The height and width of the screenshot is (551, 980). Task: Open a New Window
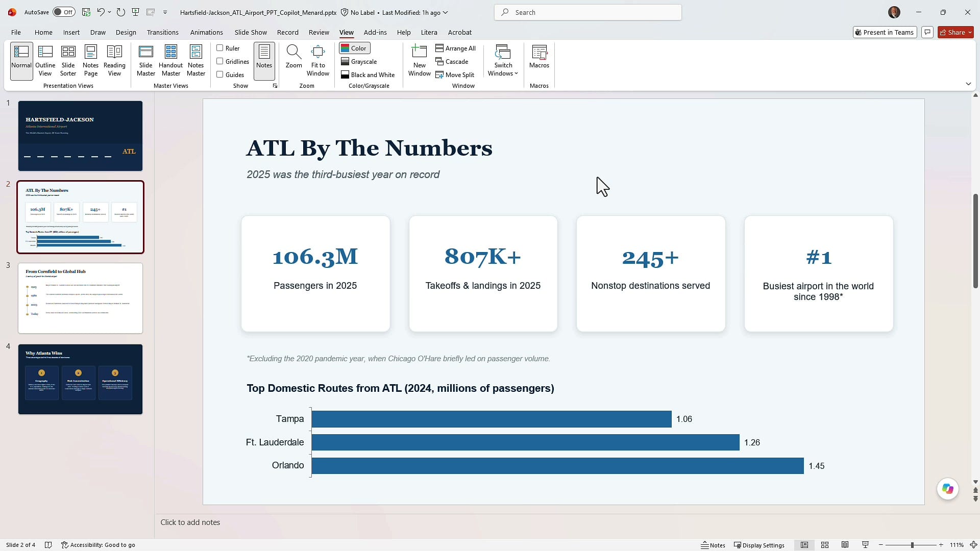(x=419, y=61)
